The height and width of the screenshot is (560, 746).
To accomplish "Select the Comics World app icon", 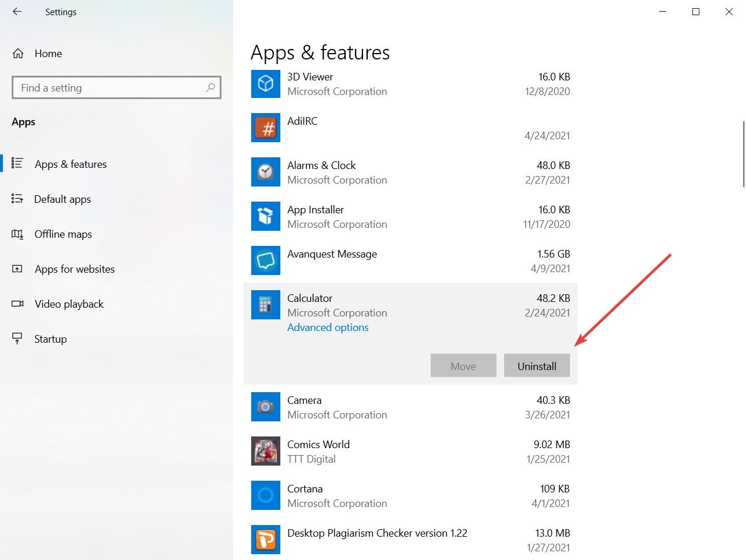I will click(266, 451).
